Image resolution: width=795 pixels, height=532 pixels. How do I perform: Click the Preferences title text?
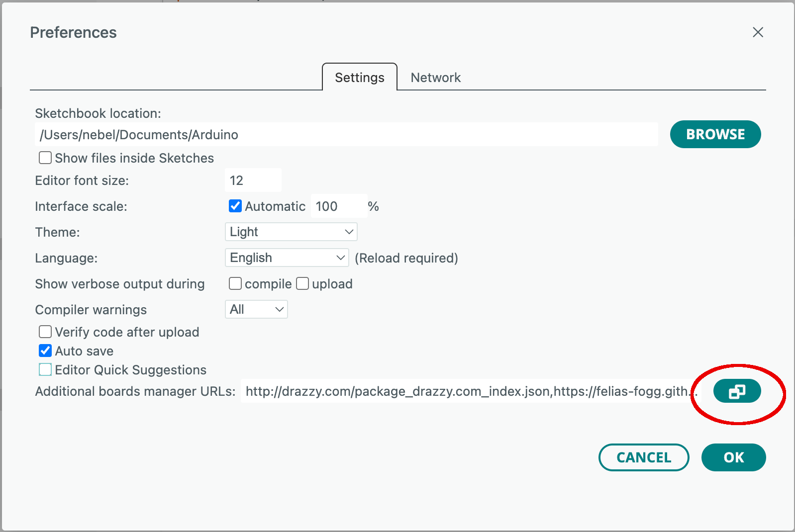[x=73, y=33]
